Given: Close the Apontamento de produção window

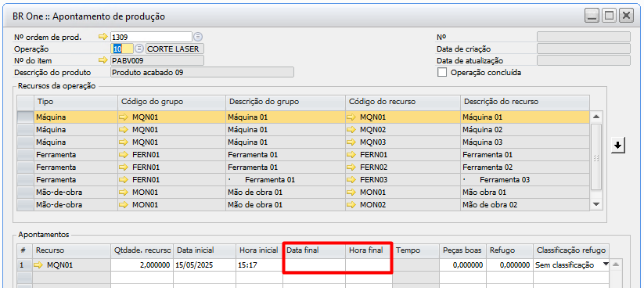Looking at the screenshot, I should (x=625, y=16).
